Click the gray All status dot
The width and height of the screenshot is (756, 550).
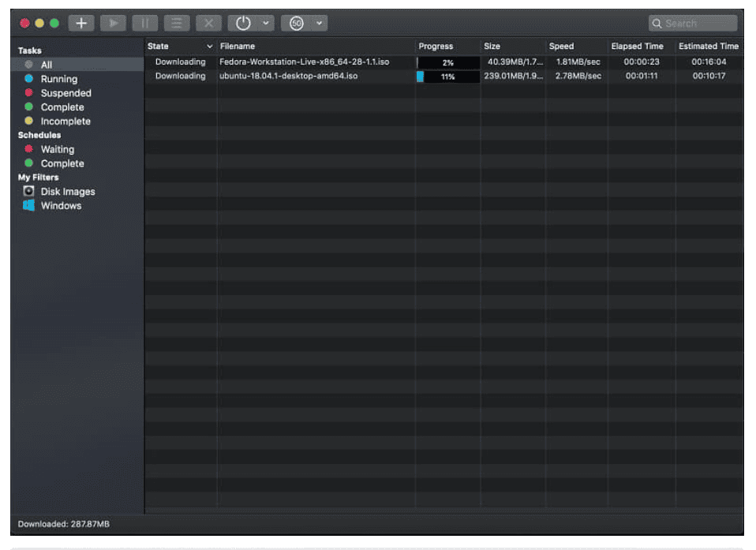point(29,64)
